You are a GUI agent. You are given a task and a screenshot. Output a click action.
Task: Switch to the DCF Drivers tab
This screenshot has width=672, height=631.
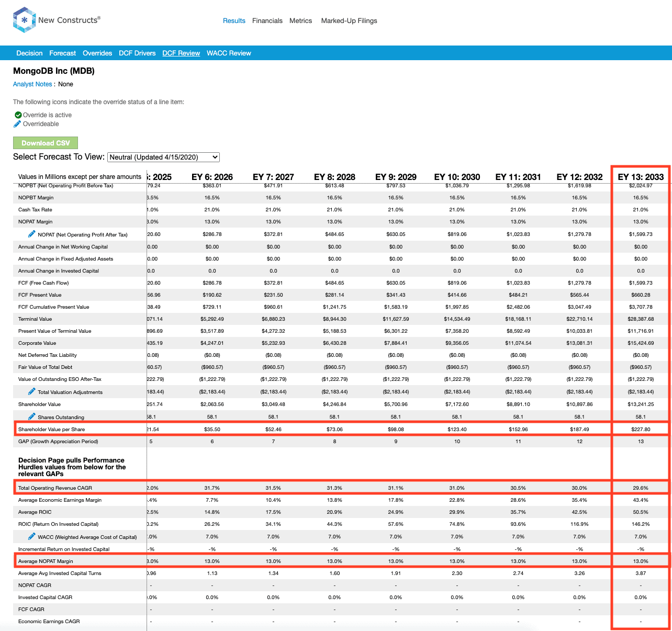click(x=137, y=53)
